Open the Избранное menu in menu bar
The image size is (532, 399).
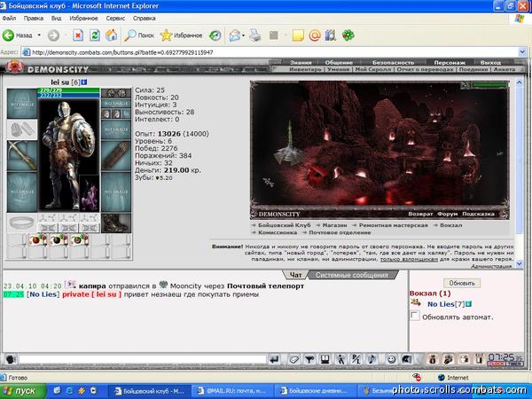click(x=83, y=19)
